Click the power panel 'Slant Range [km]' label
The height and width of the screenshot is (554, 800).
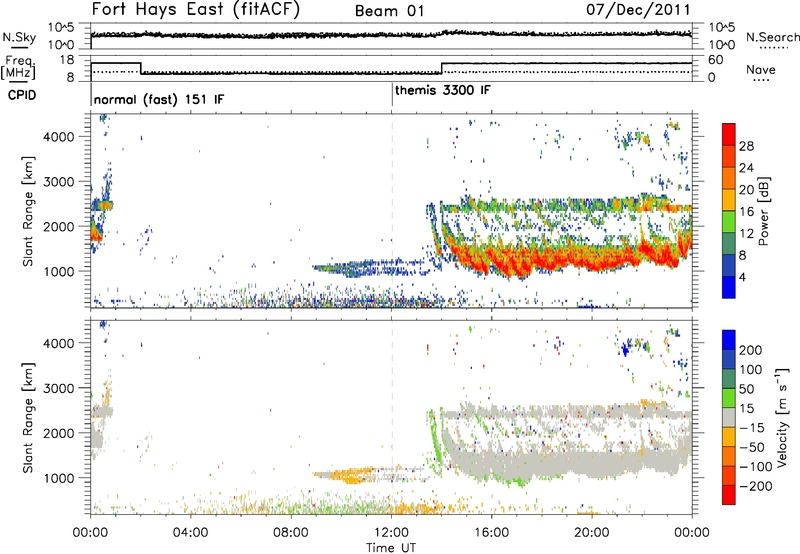point(28,211)
